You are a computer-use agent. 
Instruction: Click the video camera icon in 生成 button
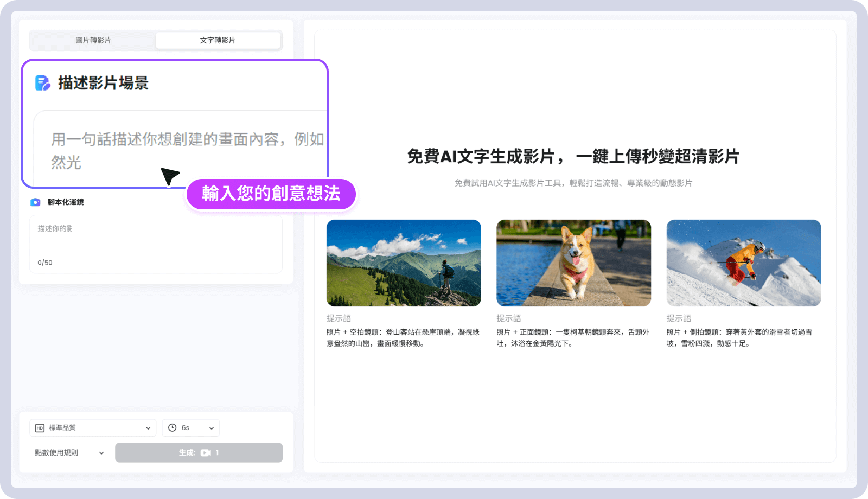(206, 453)
